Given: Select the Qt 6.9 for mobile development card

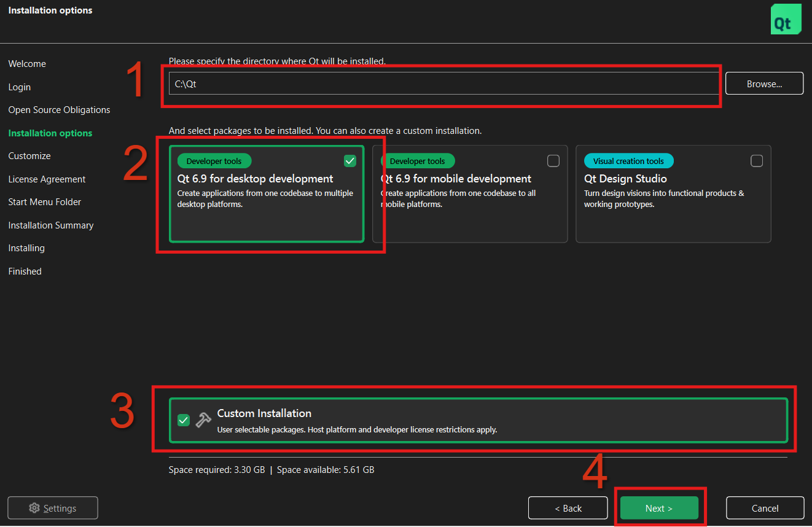Looking at the screenshot, I should coord(470,194).
